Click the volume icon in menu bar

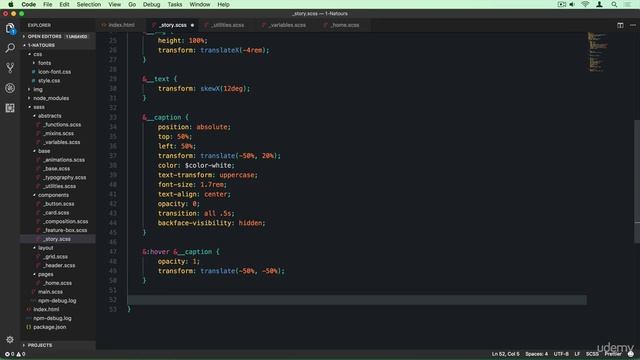[572, 4]
